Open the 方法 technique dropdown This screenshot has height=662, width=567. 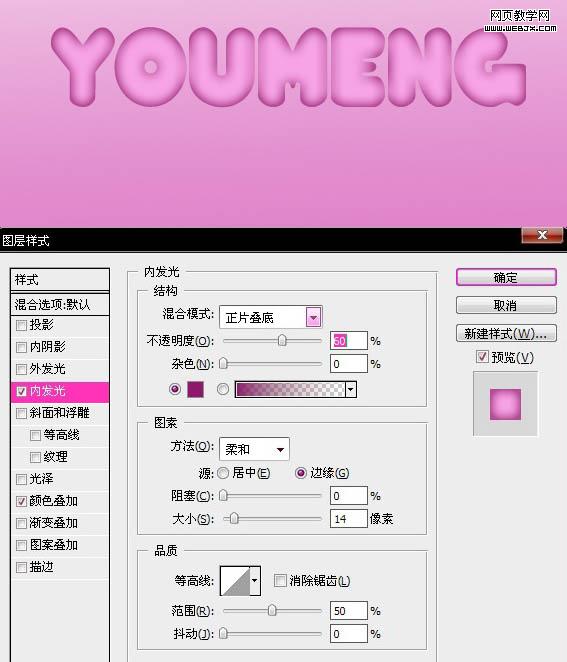254,449
